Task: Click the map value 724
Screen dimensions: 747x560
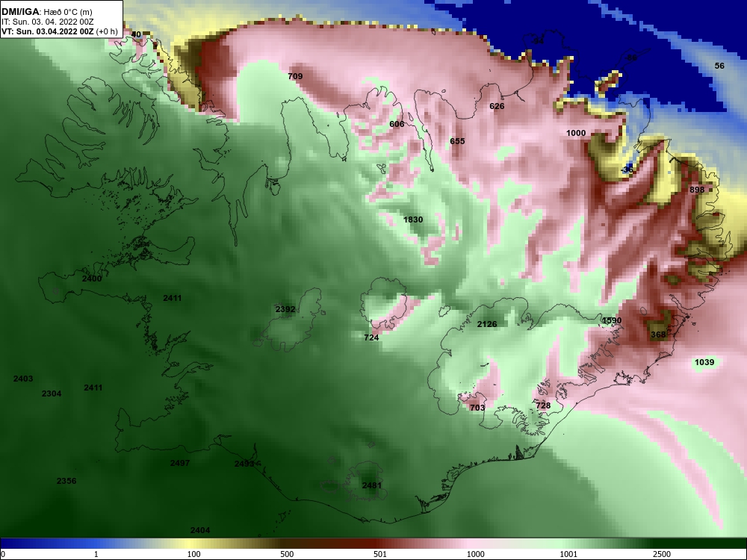Action: click(x=371, y=337)
